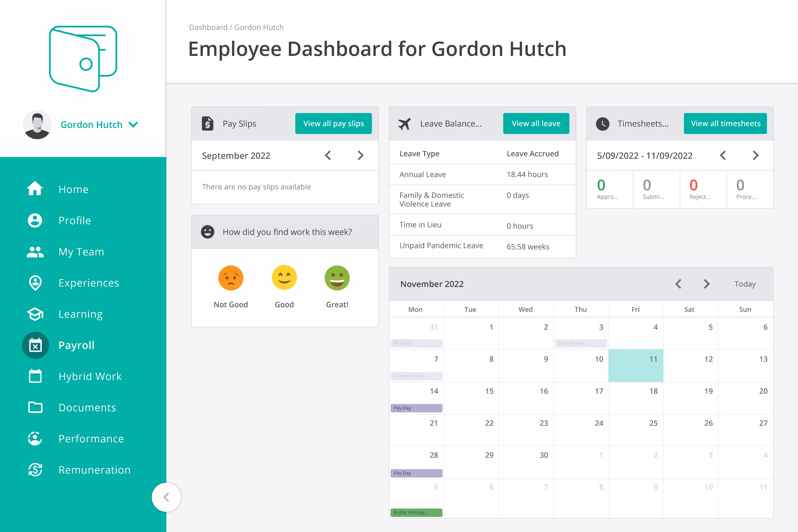The height and width of the screenshot is (532, 798).
Task: Open Documents folder icon
Action: pos(35,407)
